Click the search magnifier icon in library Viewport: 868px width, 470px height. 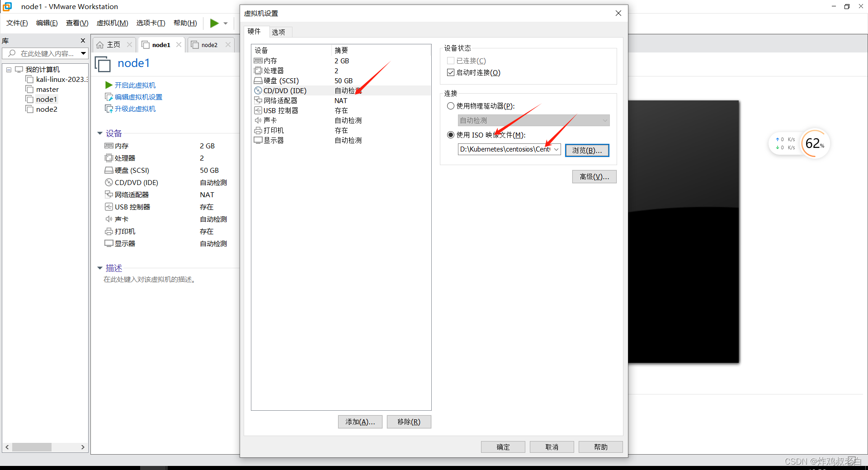tap(12, 53)
